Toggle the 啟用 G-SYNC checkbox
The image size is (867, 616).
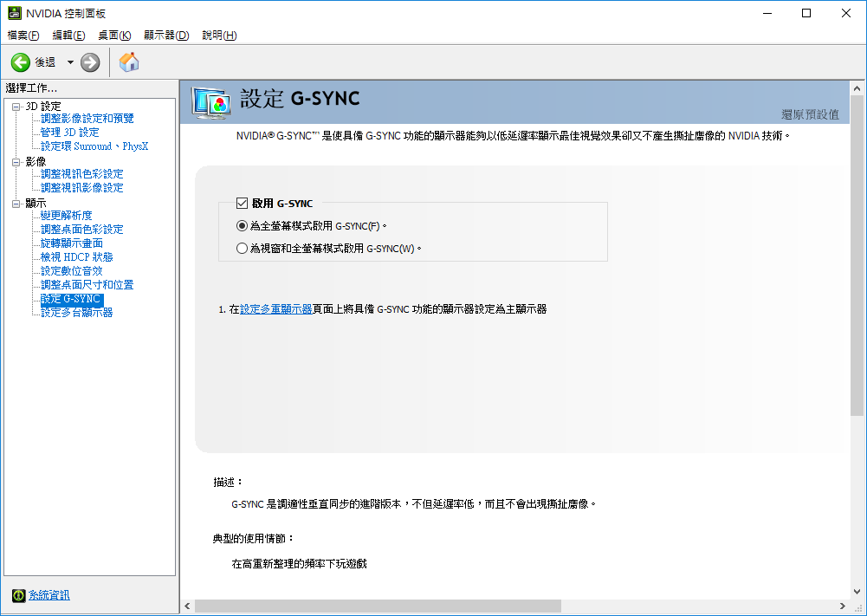point(242,204)
